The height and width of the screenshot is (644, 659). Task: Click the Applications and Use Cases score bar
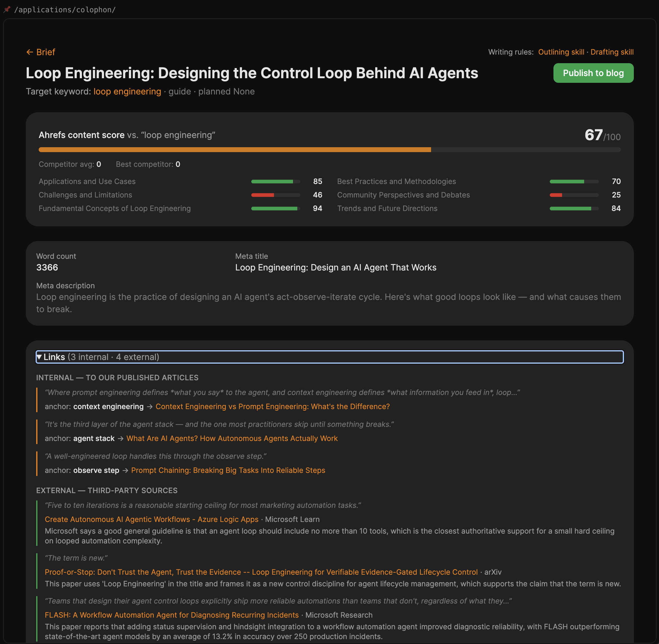276,182
